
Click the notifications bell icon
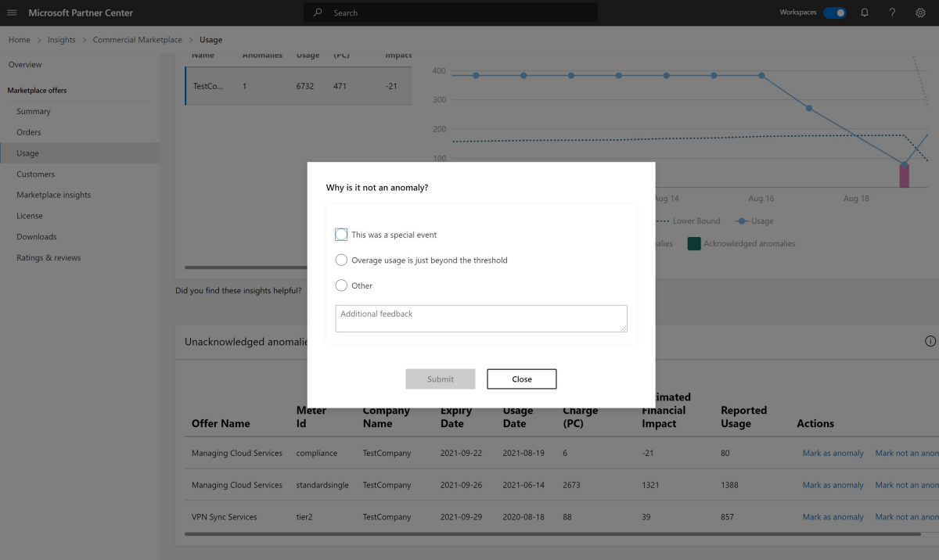[x=864, y=13]
